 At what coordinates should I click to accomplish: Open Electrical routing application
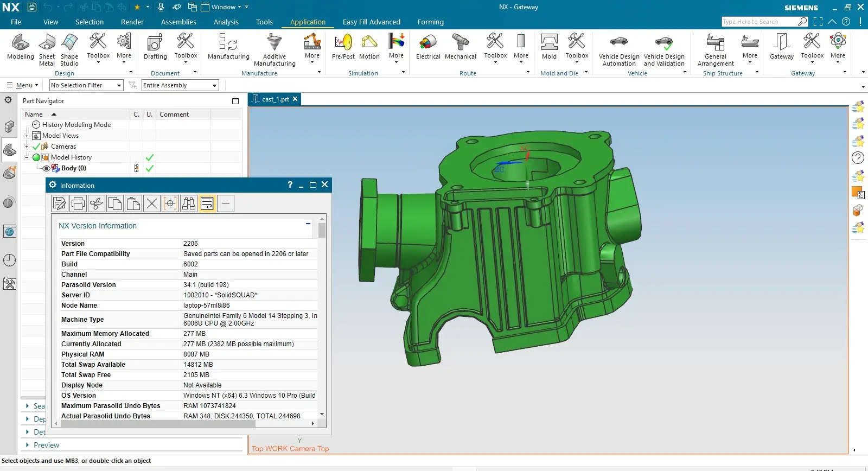pyautogui.click(x=428, y=47)
